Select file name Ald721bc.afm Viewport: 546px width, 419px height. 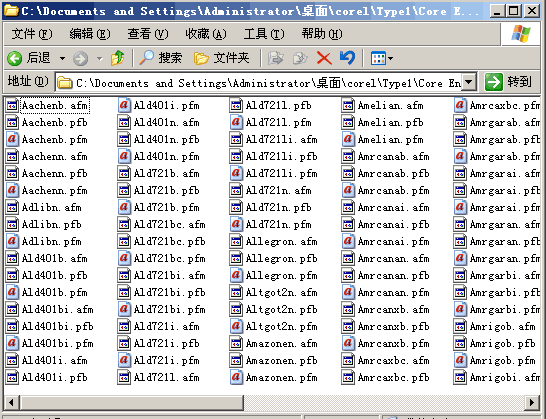170,225
